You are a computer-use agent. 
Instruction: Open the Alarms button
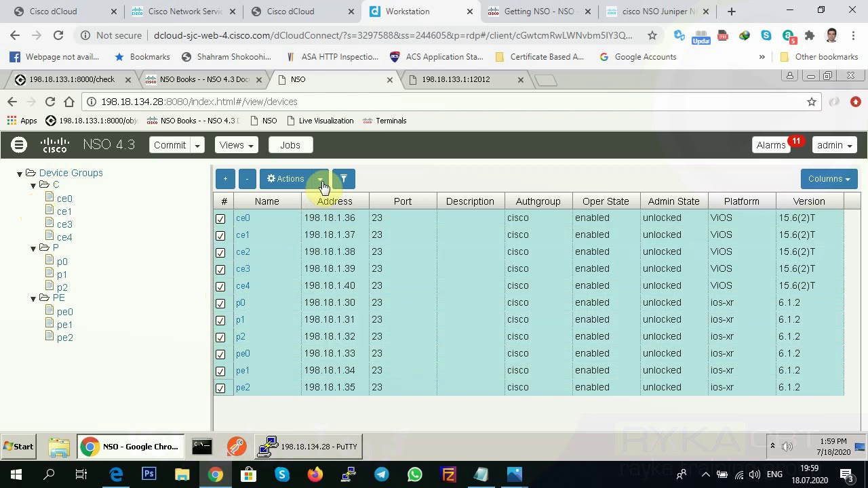771,145
